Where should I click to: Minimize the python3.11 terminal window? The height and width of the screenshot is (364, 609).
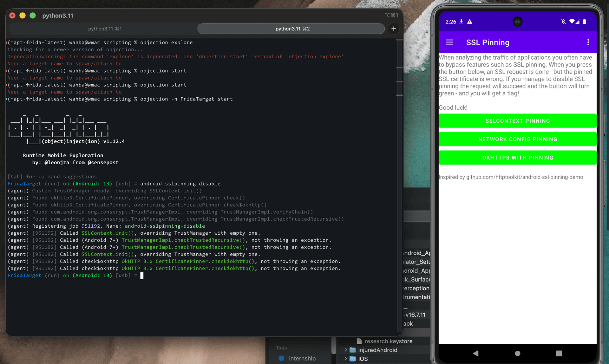23,16
